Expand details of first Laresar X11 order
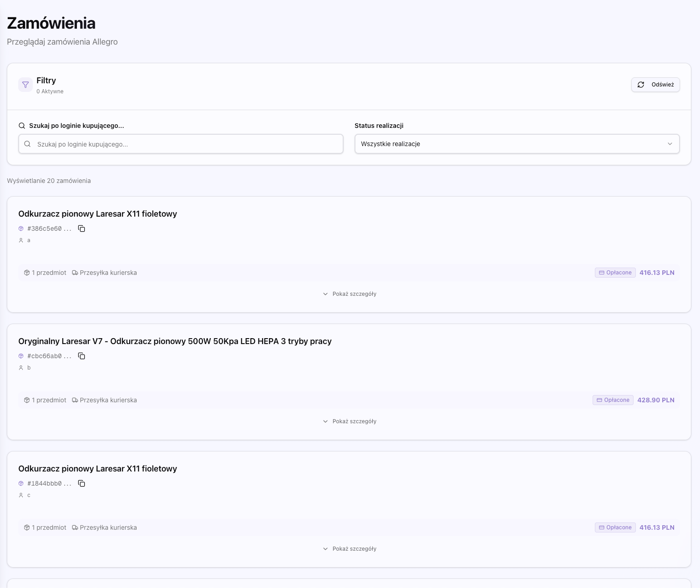 pyautogui.click(x=350, y=294)
